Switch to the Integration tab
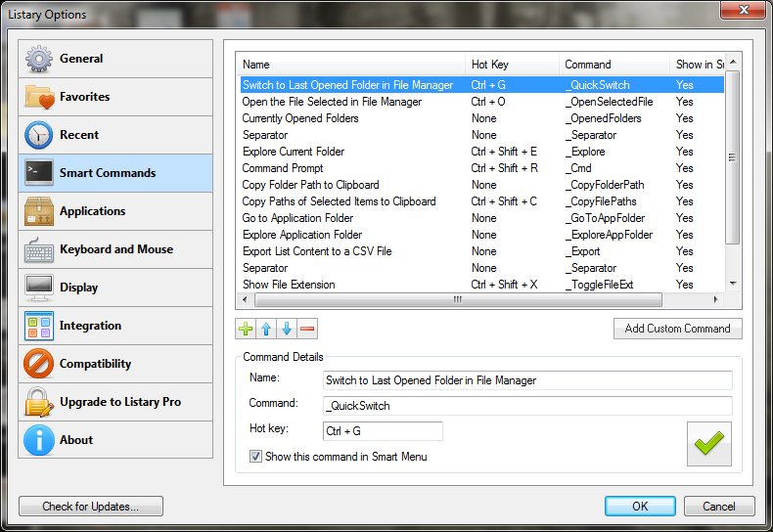The width and height of the screenshot is (773, 532). point(114,326)
